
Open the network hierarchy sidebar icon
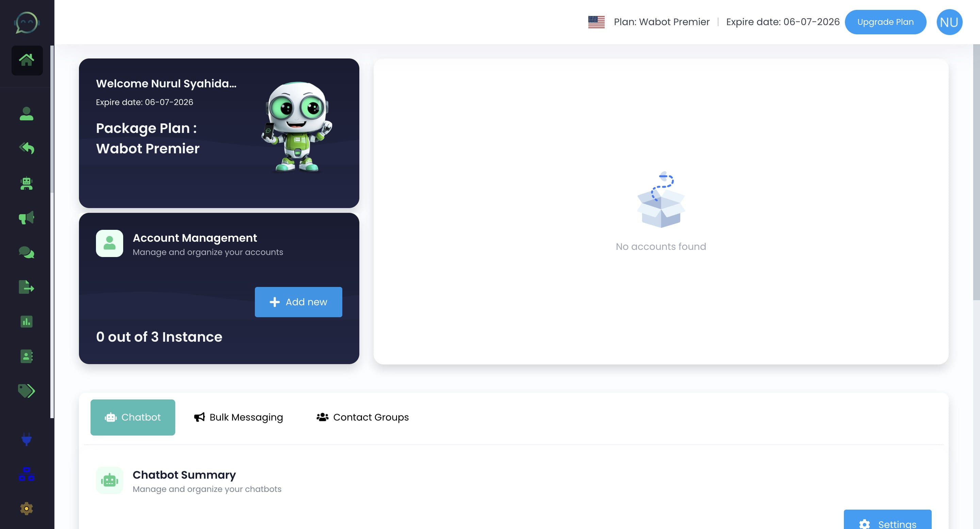(x=27, y=474)
